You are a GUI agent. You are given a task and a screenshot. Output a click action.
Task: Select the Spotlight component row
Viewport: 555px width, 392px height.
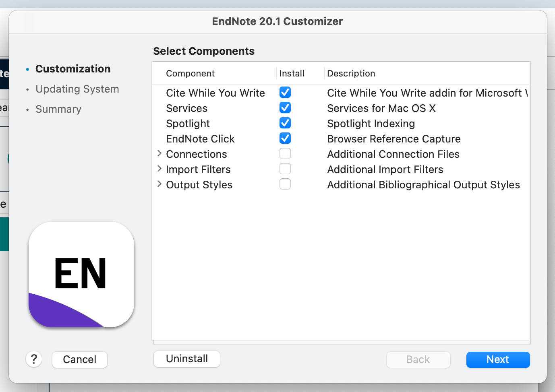188,124
